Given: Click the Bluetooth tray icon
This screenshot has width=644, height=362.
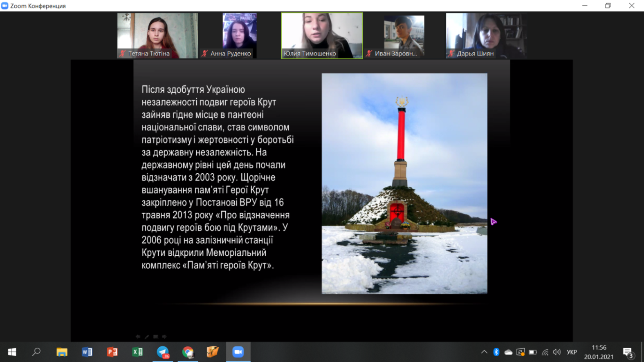Looking at the screenshot, I should point(496,352).
